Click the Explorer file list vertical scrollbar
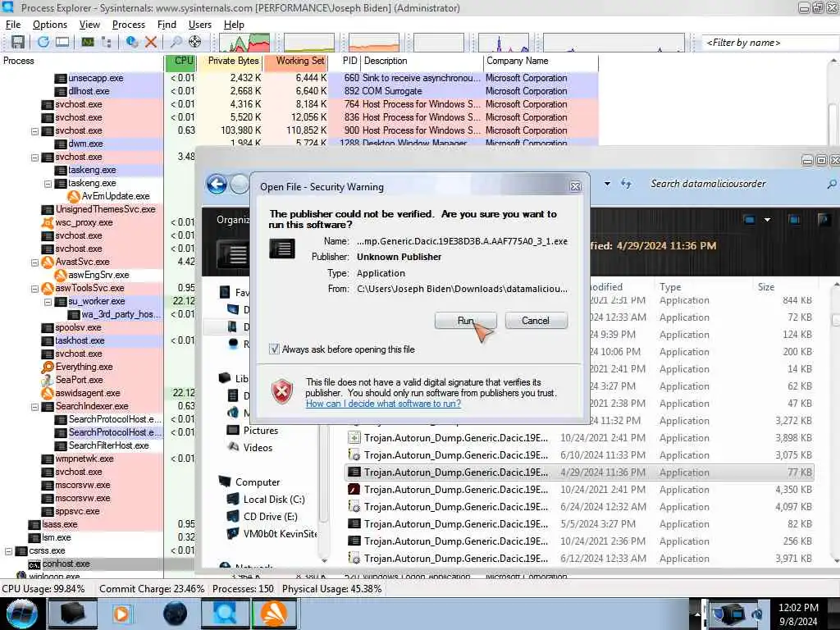 835,423
